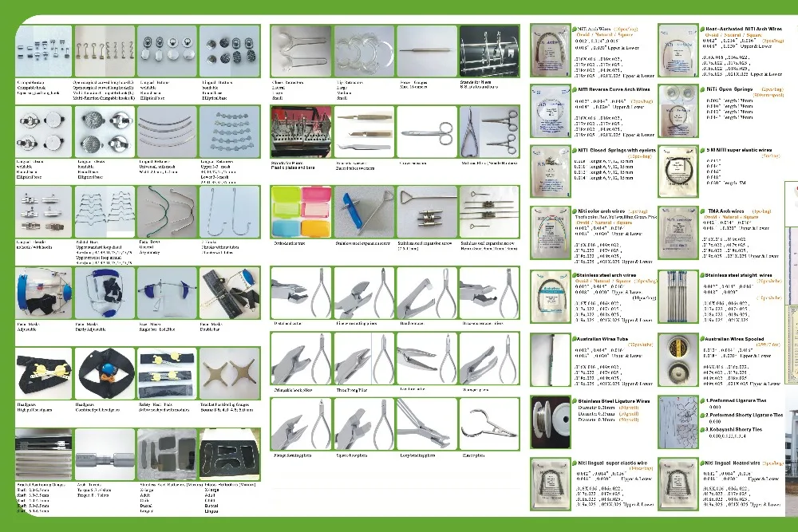Select the Three Prong Plier photo
The height and width of the screenshot is (532, 798).
364,359
